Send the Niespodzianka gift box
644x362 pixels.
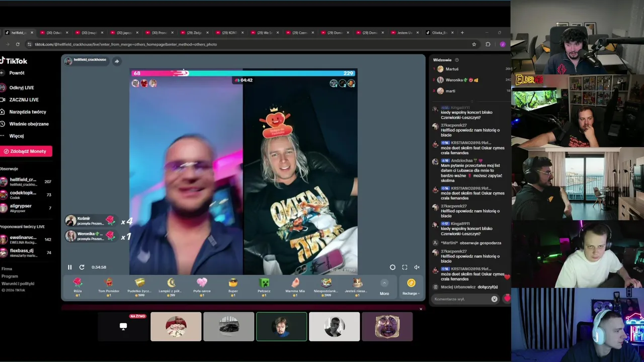click(x=326, y=287)
